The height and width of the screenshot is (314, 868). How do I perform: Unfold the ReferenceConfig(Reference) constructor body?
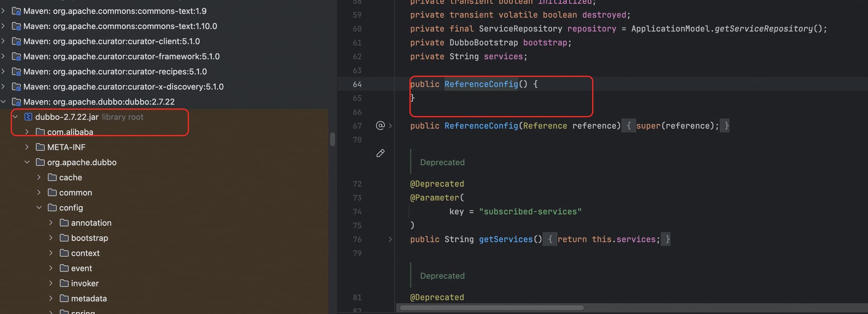click(x=390, y=126)
